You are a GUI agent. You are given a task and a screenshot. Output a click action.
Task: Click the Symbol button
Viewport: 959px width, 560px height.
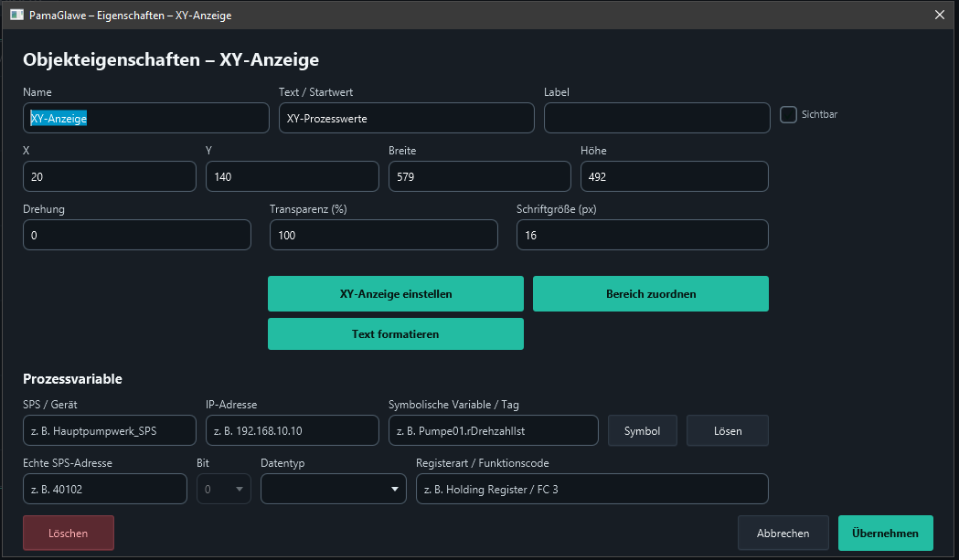pyautogui.click(x=642, y=430)
